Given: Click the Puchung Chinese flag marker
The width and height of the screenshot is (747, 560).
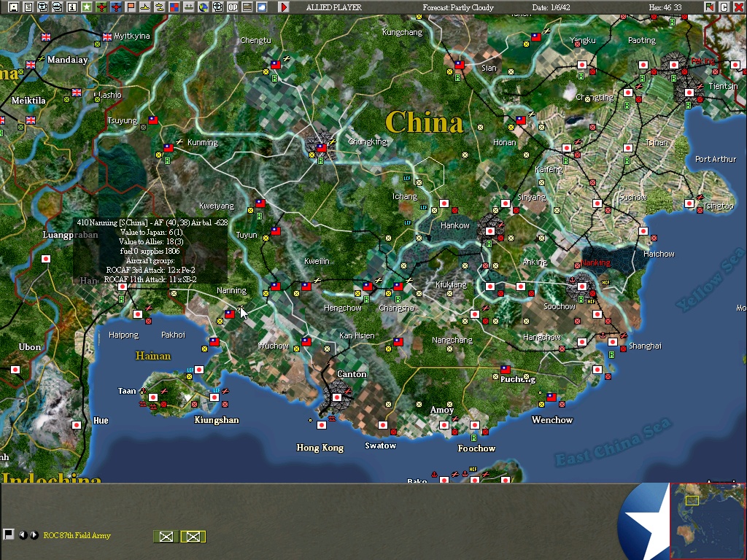Looking at the screenshot, I should [x=506, y=369].
